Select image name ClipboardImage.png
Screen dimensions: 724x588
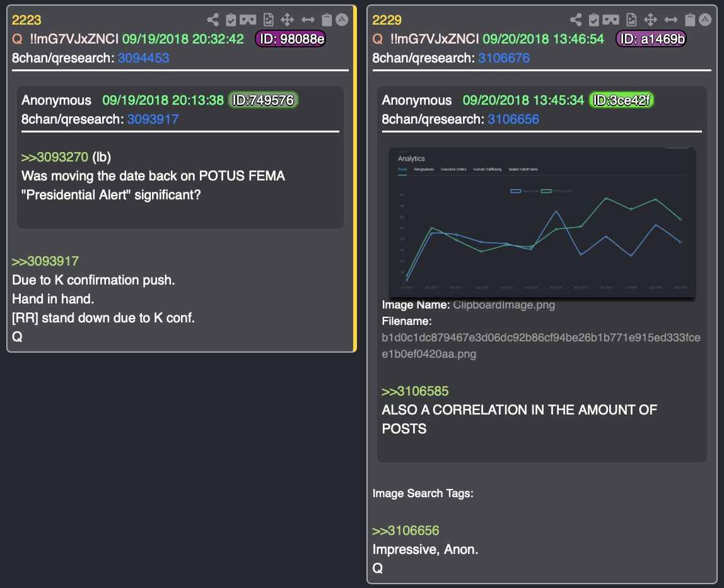pyautogui.click(x=504, y=305)
